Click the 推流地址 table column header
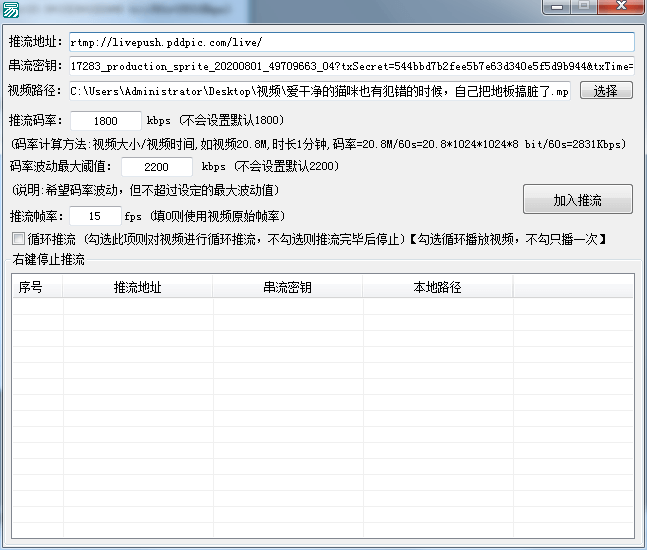This screenshot has height=550, width=647. click(137, 287)
